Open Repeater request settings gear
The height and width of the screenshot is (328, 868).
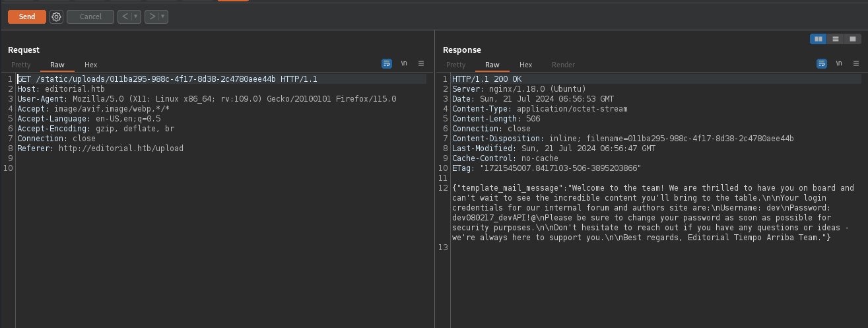56,16
